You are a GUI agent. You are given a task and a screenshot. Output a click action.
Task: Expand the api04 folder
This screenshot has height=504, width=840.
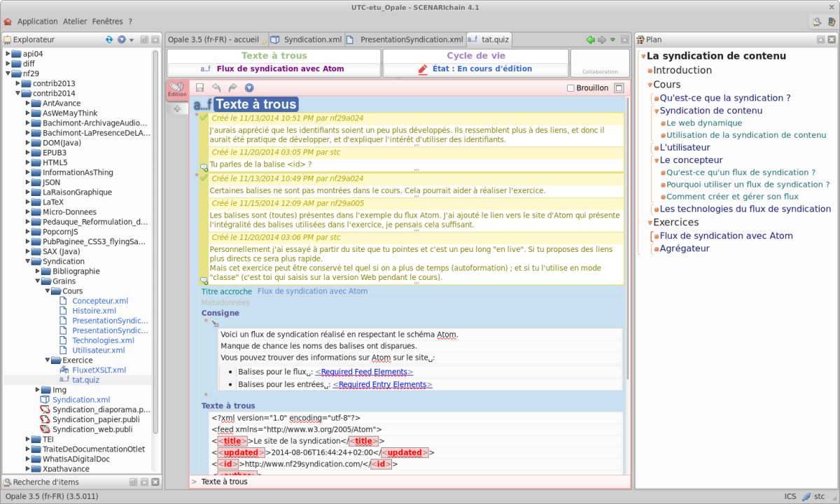(x=8, y=54)
